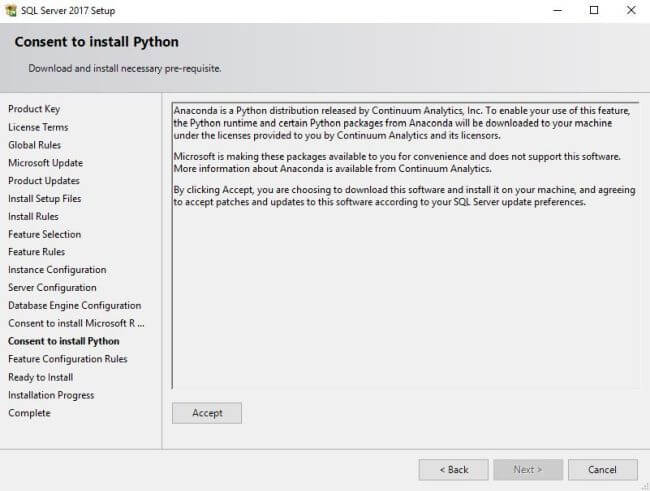Click the Next button
Image resolution: width=650 pixels, height=491 pixels.
tap(528, 470)
